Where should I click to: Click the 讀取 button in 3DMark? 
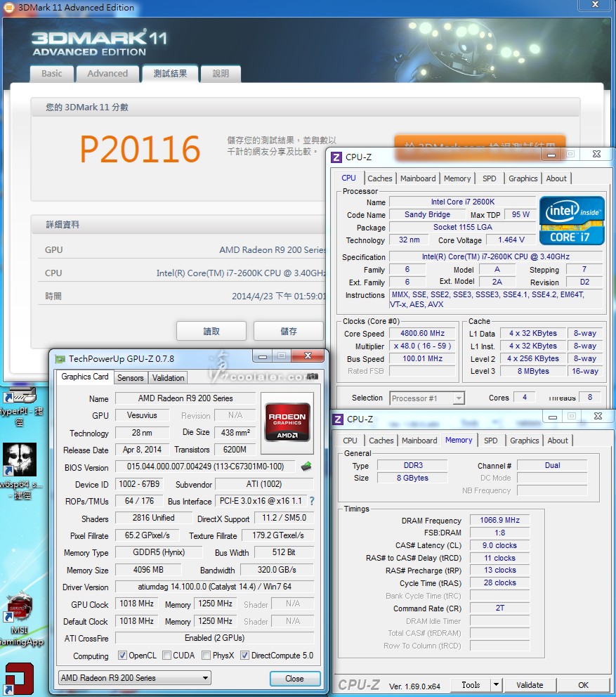(x=211, y=331)
